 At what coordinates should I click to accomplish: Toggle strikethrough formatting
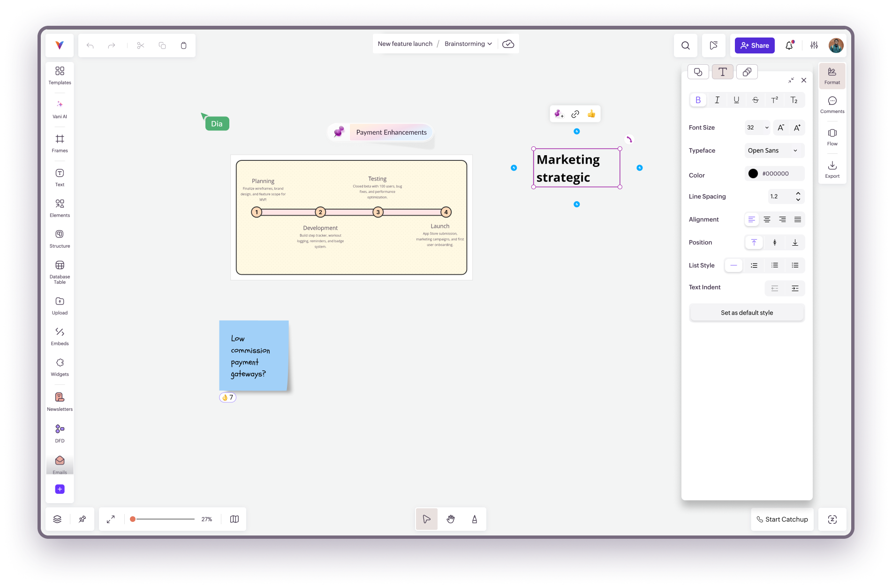[x=756, y=100]
